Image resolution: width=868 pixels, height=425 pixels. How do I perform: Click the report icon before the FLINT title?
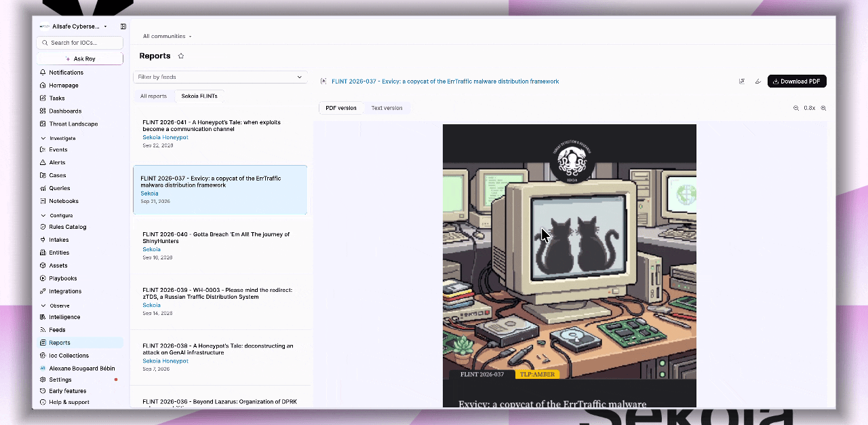323,81
